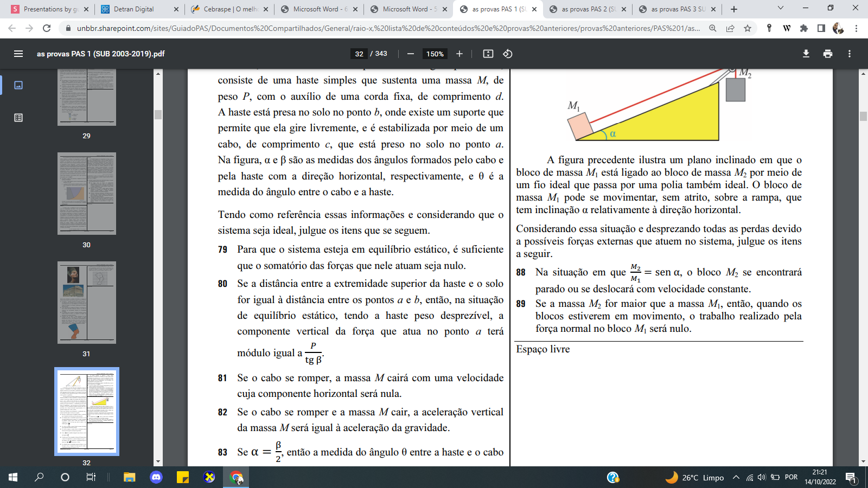
Task: Open the PDF sidebar hamburger menu
Action: [x=18, y=54]
